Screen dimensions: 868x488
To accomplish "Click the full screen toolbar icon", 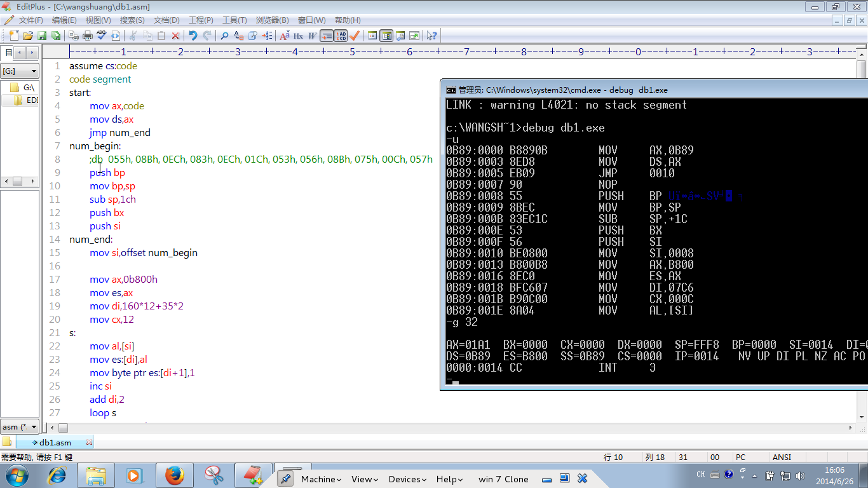I will [x=414, y=36].
